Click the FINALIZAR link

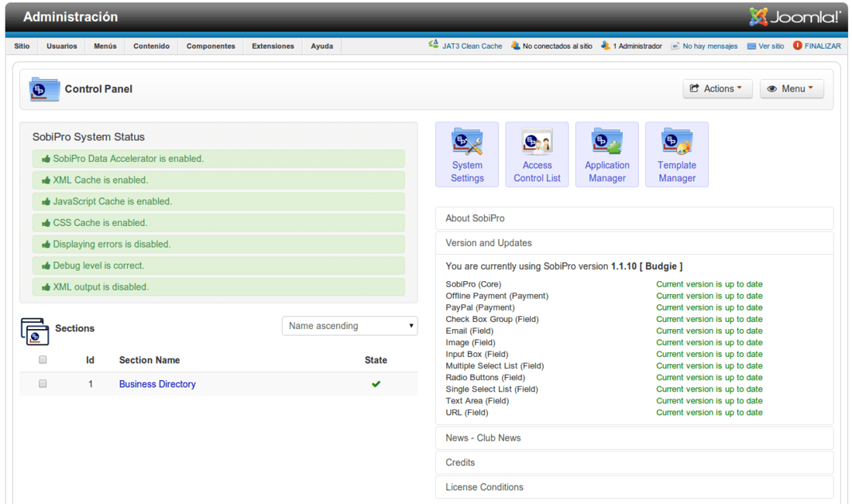click(822, 46)
